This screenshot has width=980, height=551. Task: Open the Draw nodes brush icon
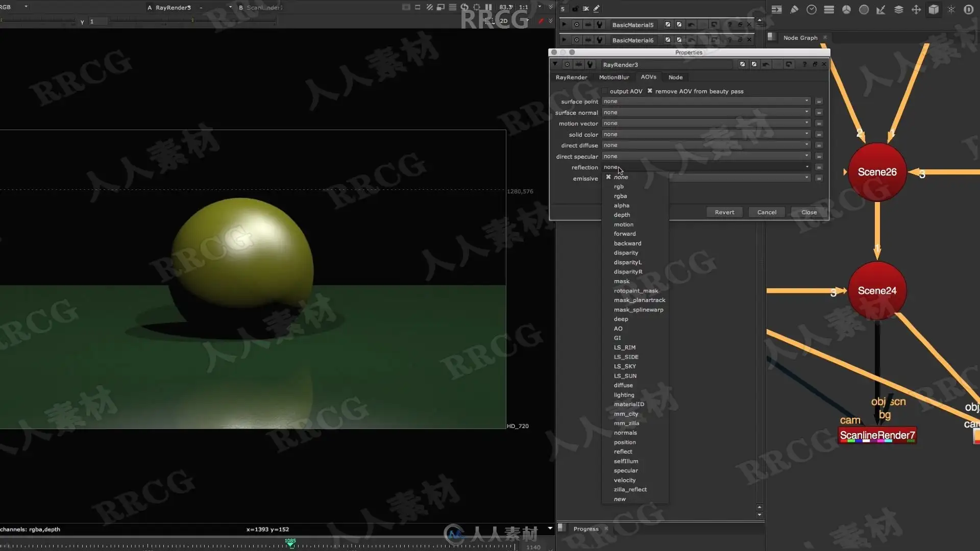coord(794,9)
